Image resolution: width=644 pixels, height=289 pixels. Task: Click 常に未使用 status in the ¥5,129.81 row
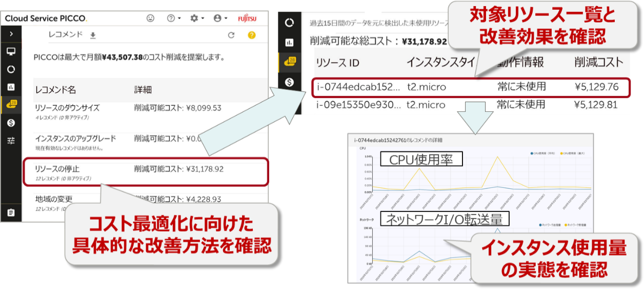521,105
